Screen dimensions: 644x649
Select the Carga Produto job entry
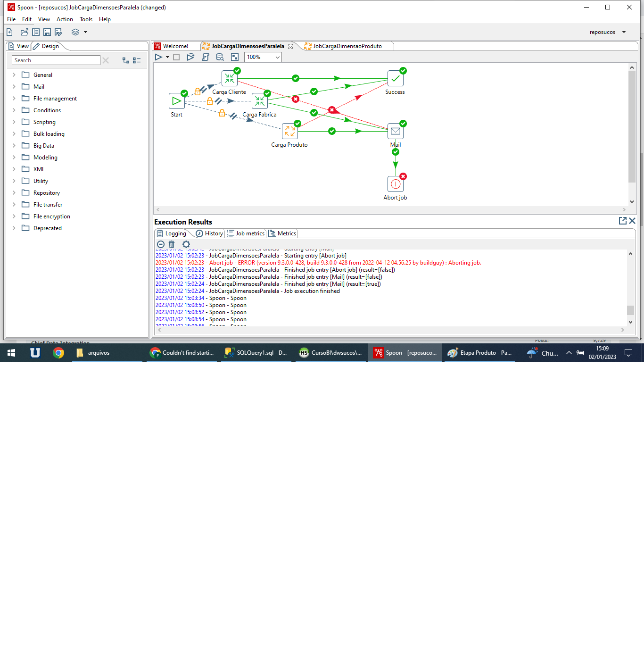point(290,131)
